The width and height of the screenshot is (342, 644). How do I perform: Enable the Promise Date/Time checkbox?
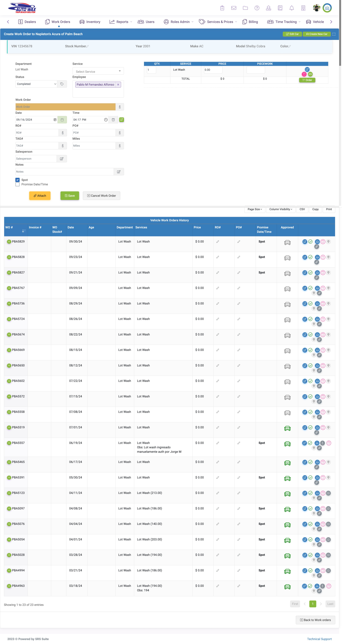[17, 184]
